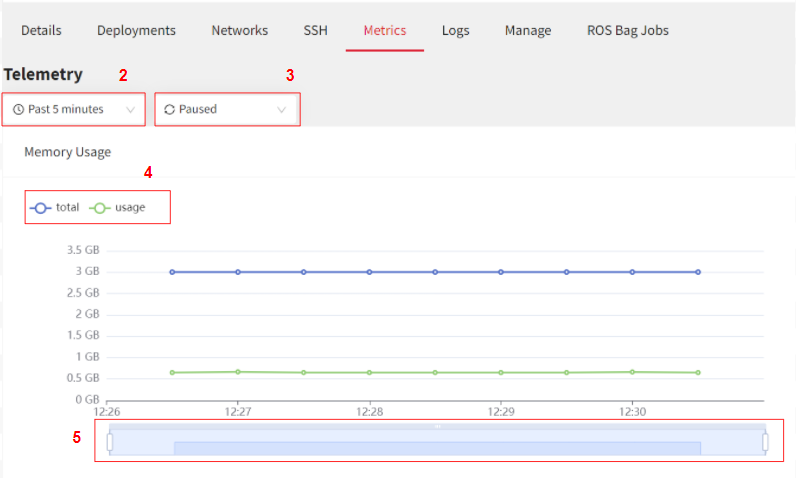This screenshot has width=796, height=478.
Task: Toggle the usage series in chart legend
Action: (117, 208)
